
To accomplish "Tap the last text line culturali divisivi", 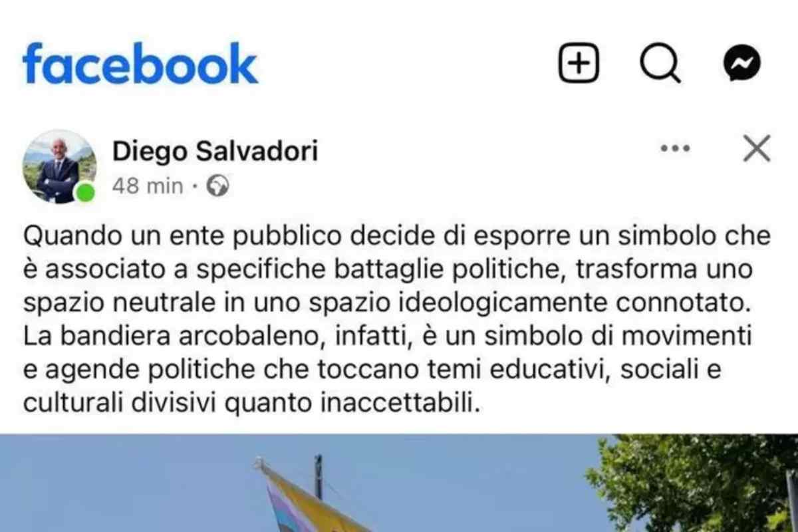I will (x=251, y=403).
